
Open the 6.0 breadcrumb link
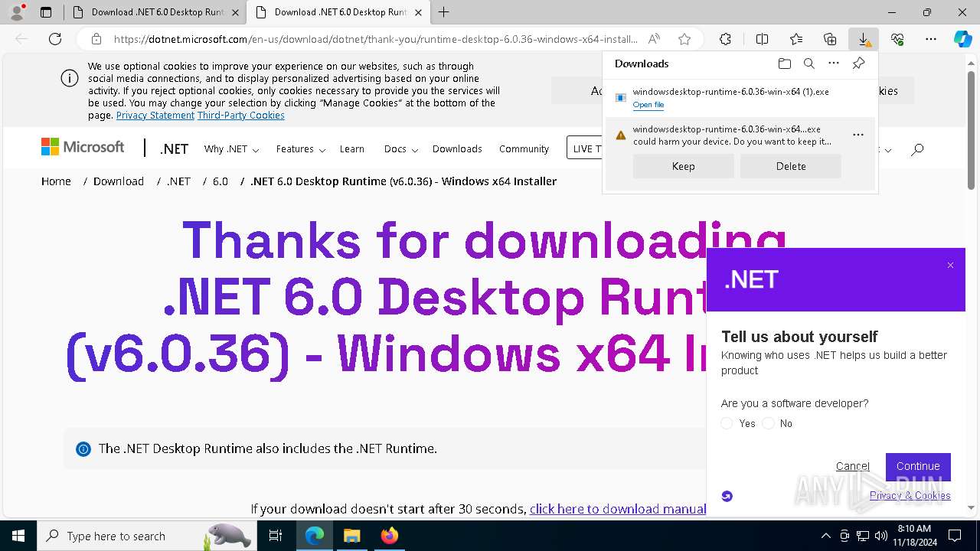coord(220,181)
